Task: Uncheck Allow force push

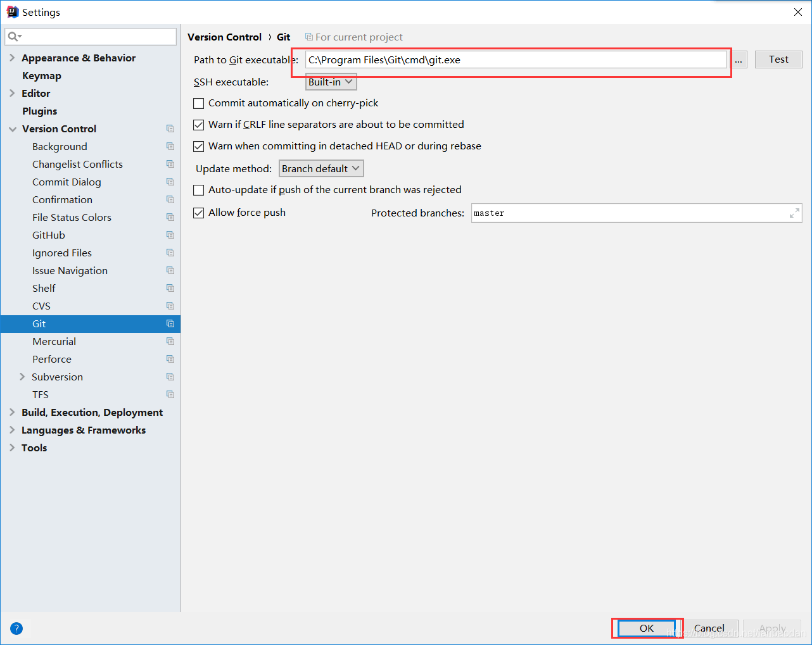Action: pyautogui.click(x=199, y=213)
